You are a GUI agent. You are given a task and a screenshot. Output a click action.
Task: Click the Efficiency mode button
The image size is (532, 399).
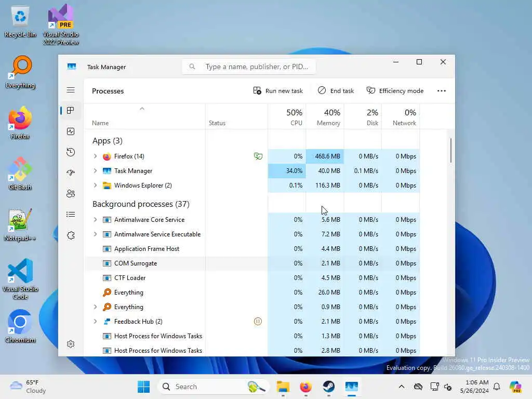point(395,90)
